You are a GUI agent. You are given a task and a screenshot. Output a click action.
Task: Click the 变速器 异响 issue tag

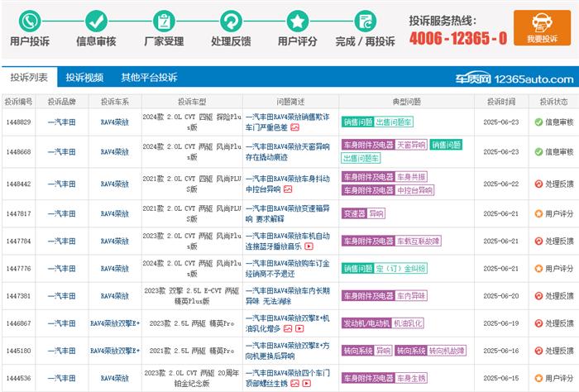coord(363,213)
